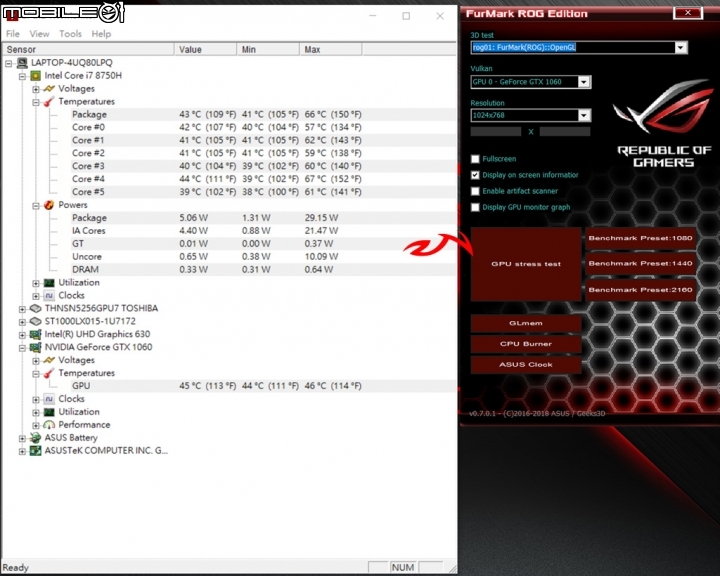720x576 pixels.
Task: Uncheck Display on screen information
Action: pyautogui.click(x=475, y=175)
